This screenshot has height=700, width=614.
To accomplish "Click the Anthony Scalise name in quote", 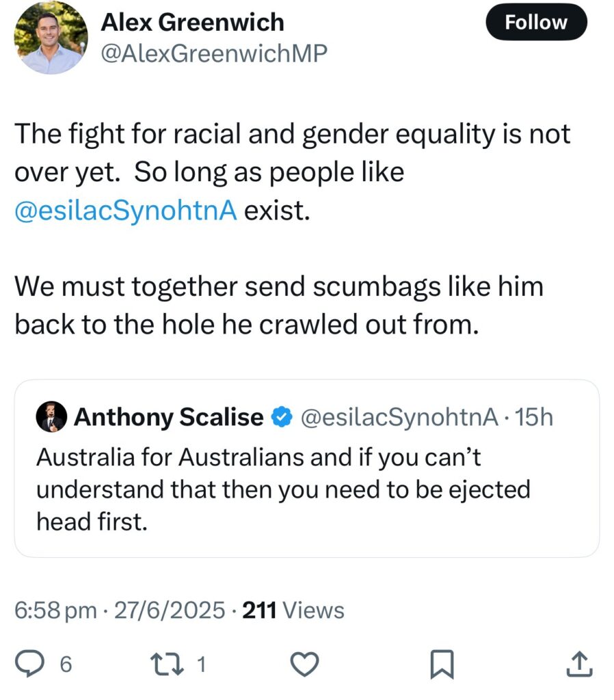I will (169, 417).
